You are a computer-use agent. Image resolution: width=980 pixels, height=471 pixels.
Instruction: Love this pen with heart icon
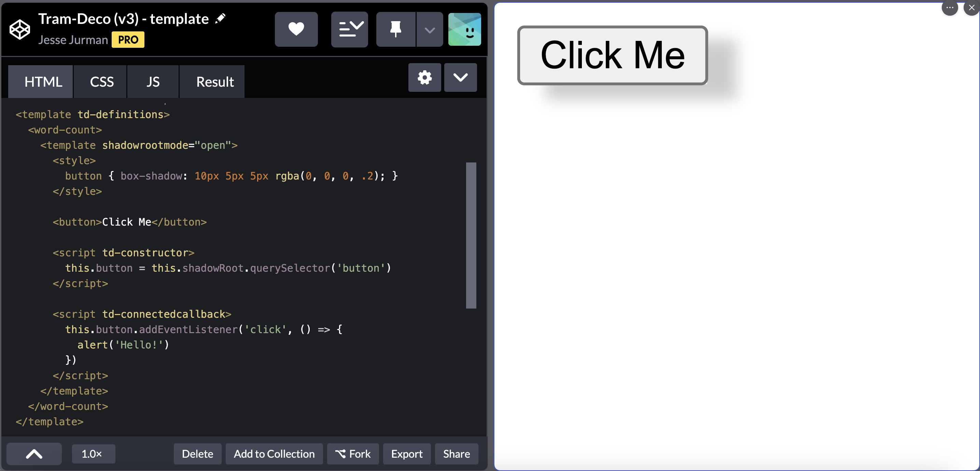pos(296,29)
